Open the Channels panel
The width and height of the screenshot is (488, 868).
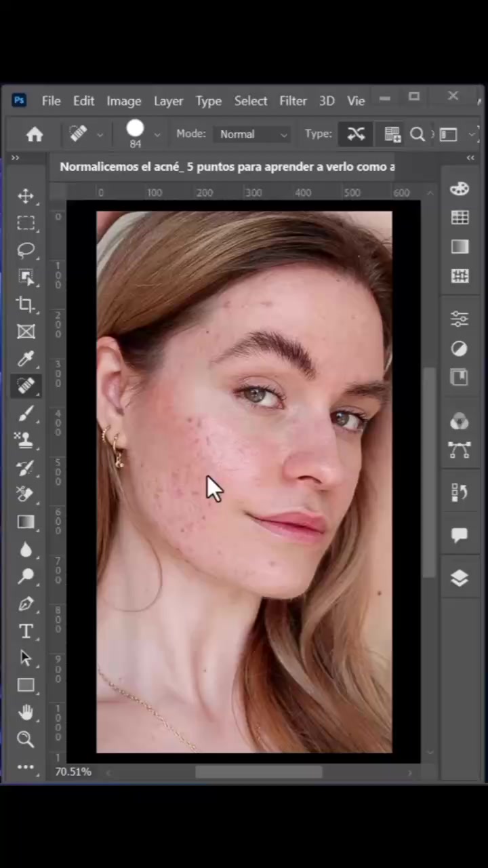tap(460, 421)
